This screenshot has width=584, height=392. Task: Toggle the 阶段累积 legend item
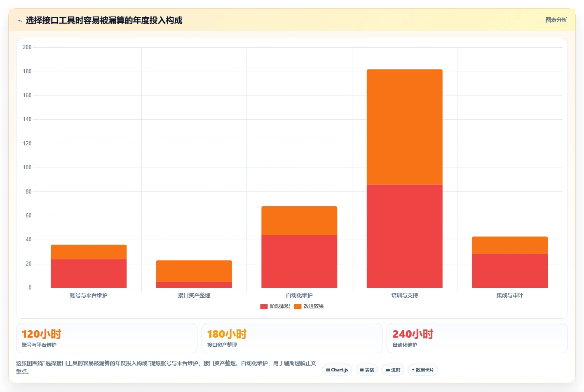coord(275,306)
